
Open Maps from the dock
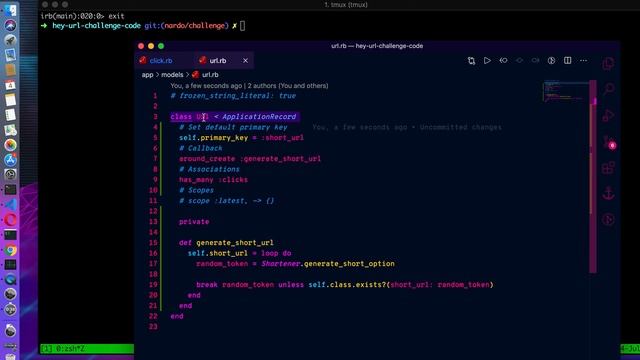10,130
